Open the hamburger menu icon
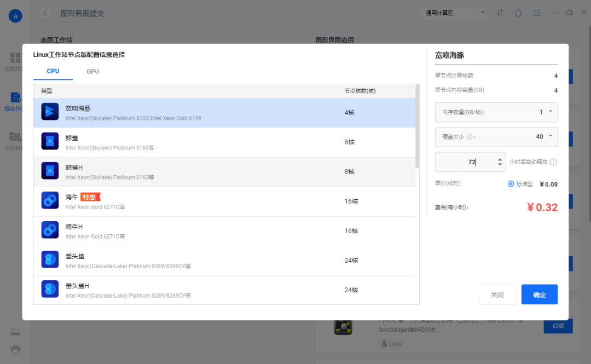The height and width of the screenshot is (364, 591). coord(536,13)
